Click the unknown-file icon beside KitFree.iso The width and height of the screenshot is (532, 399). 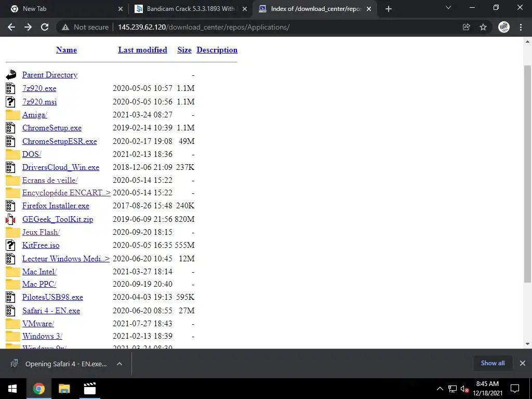[x=10, y=245]
